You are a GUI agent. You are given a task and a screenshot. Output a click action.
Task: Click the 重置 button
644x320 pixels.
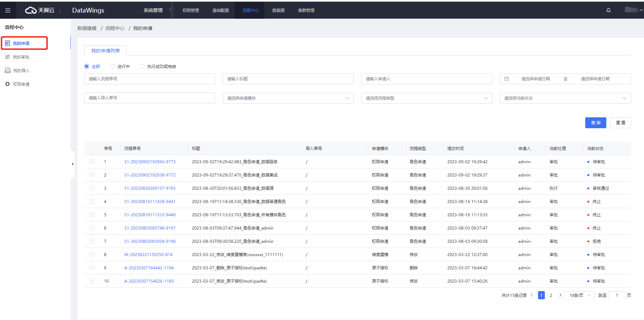(621, 123)
